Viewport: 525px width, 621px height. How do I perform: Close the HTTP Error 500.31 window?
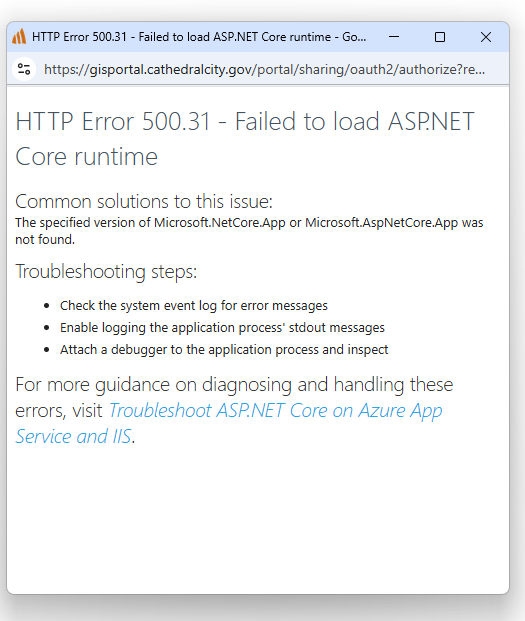pos(485,37)
